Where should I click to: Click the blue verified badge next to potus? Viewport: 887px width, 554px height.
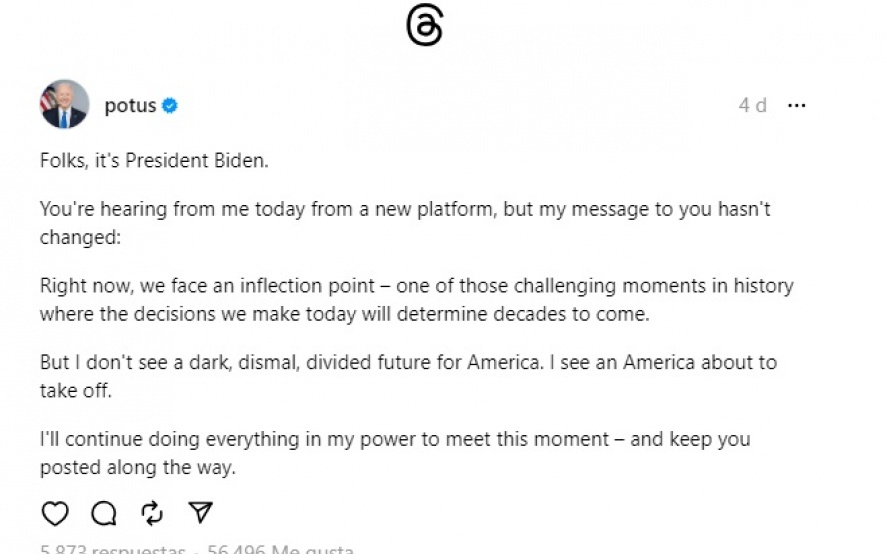170,106
